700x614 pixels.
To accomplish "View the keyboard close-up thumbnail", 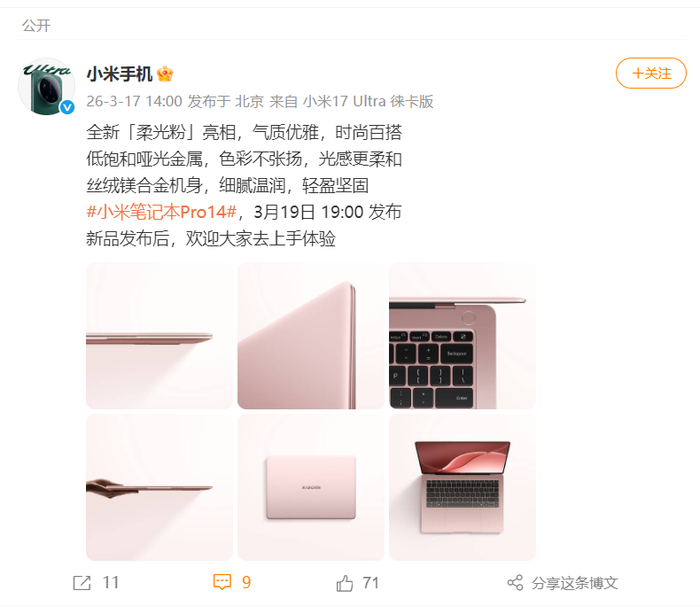I will (x=462, y=336).
